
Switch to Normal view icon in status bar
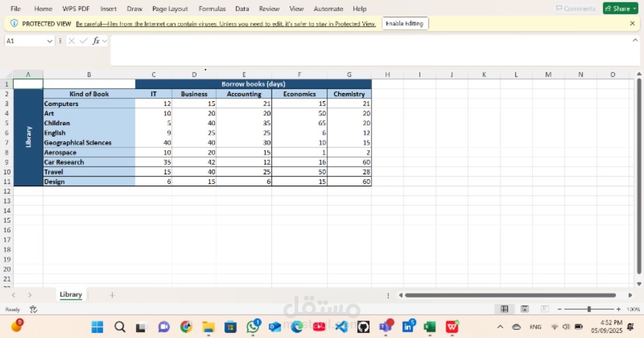click(504, 309)
